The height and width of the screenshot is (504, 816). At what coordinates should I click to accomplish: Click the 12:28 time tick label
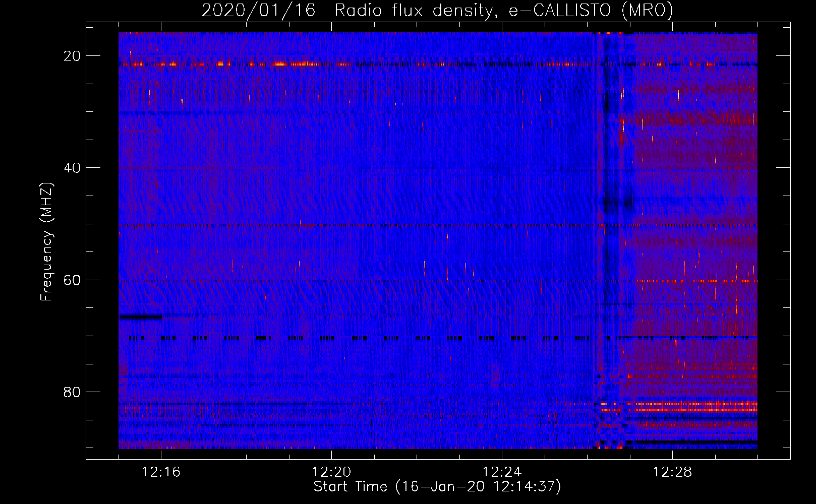[672, 472]
